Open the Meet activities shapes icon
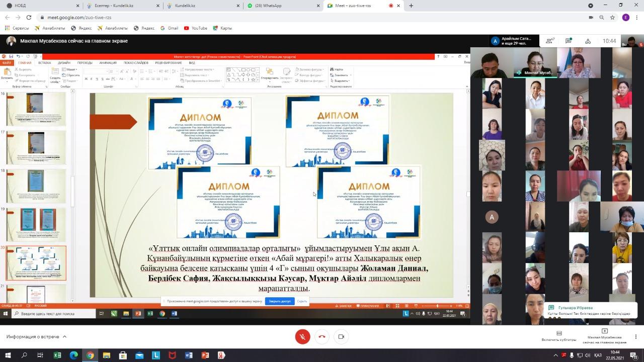The width and height of the screenshot is (644, 362). (x=588, y=41)
